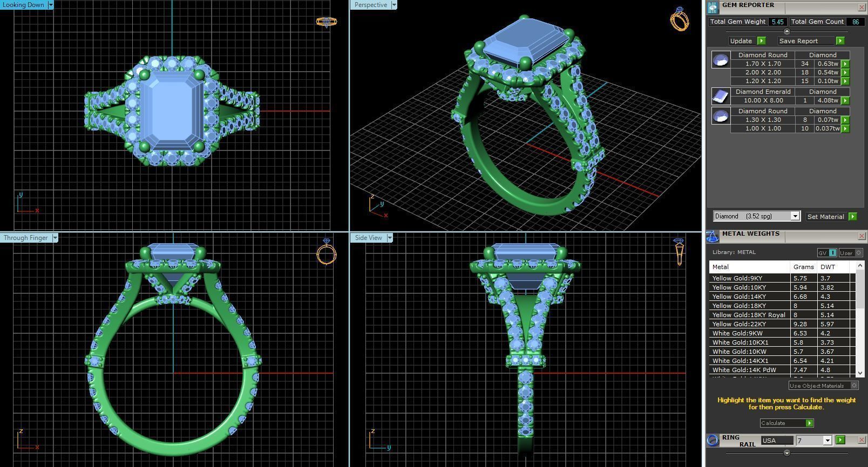
Task: Toggle the GV library option
Action: pyautogui.click(x=827, y=252)
